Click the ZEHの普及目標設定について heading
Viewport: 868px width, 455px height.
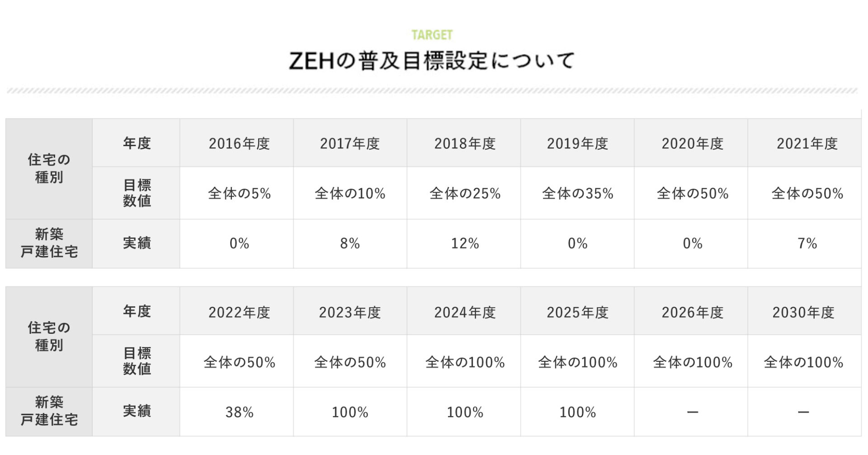coord(432,61)
